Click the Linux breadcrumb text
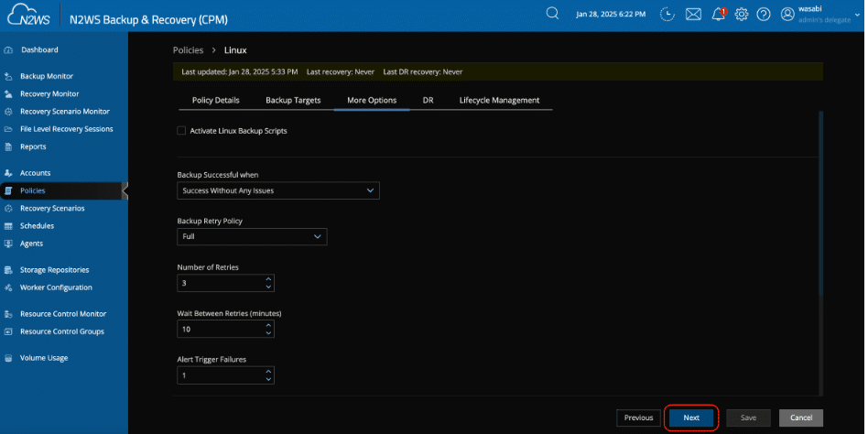868x434 pixels. click(x=235, y=50)
